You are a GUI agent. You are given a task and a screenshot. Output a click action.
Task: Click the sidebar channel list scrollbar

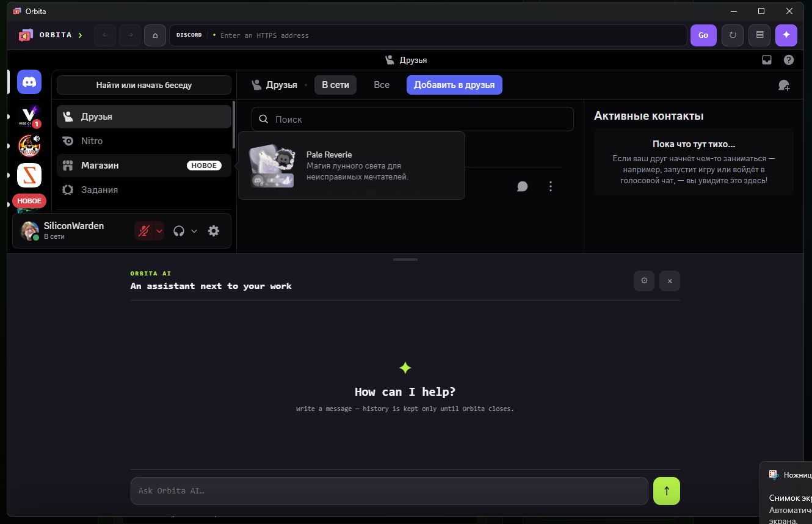[x=234, y=125]
